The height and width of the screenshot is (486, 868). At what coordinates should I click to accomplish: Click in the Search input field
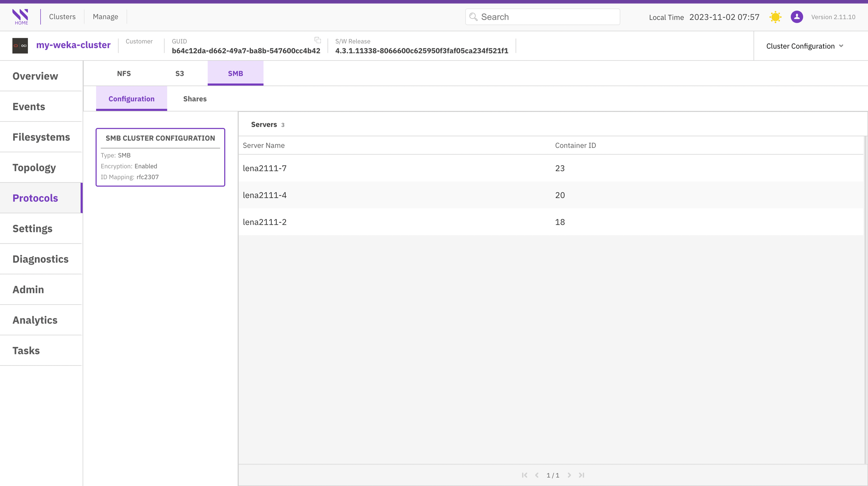click(546, 17)
